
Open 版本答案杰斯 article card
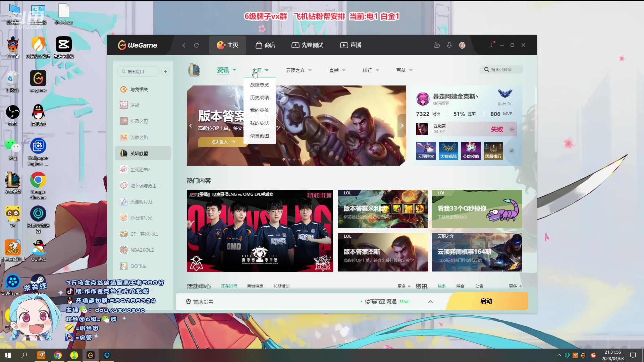point(383,252)
